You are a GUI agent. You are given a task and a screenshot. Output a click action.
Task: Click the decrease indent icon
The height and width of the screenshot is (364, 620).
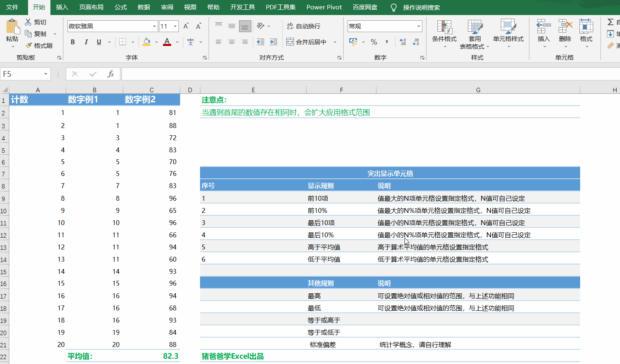tap(261, 42)
